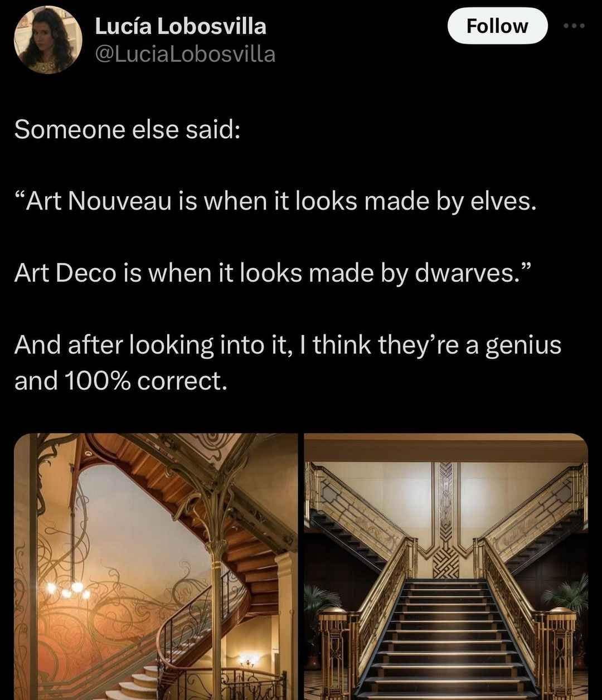Open Lucía Lobosvilla's profile avatar

point(48,40)
